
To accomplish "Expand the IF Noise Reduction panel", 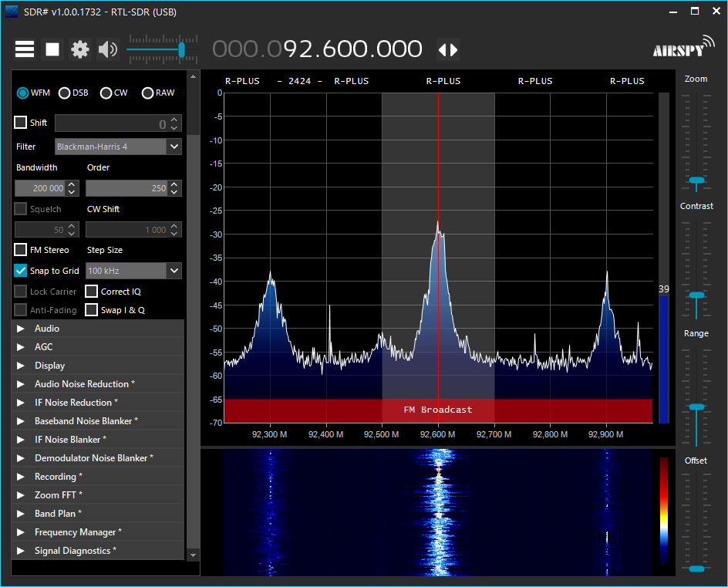I will (97, 403).
